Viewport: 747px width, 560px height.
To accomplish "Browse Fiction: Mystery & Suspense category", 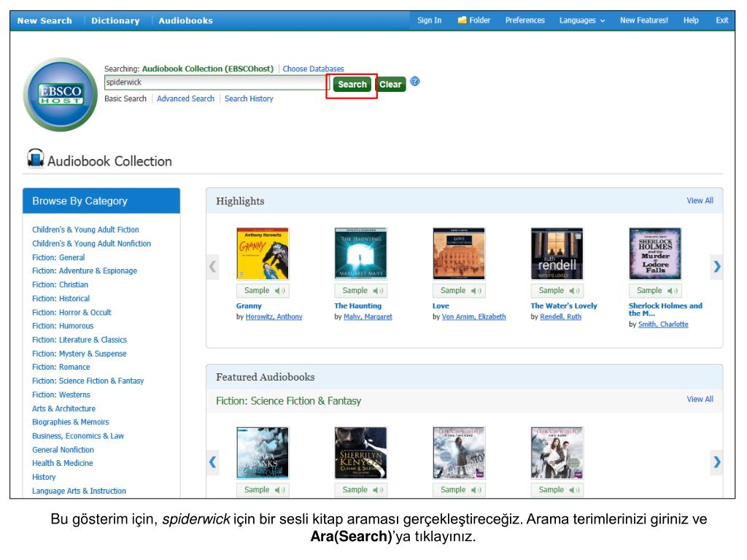I will coord(79,354).
